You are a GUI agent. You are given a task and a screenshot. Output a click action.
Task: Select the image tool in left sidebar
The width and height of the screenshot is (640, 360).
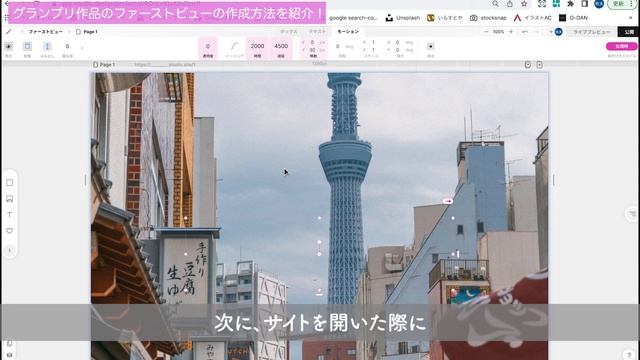click(x=9, y=199)
